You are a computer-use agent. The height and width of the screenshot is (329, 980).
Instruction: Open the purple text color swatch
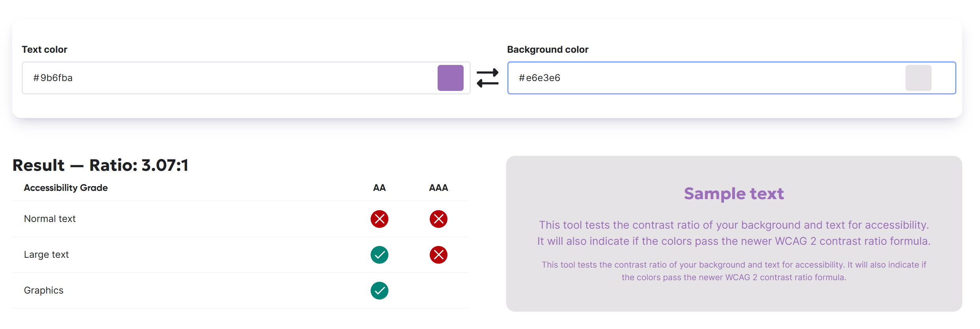click(450, 78)
